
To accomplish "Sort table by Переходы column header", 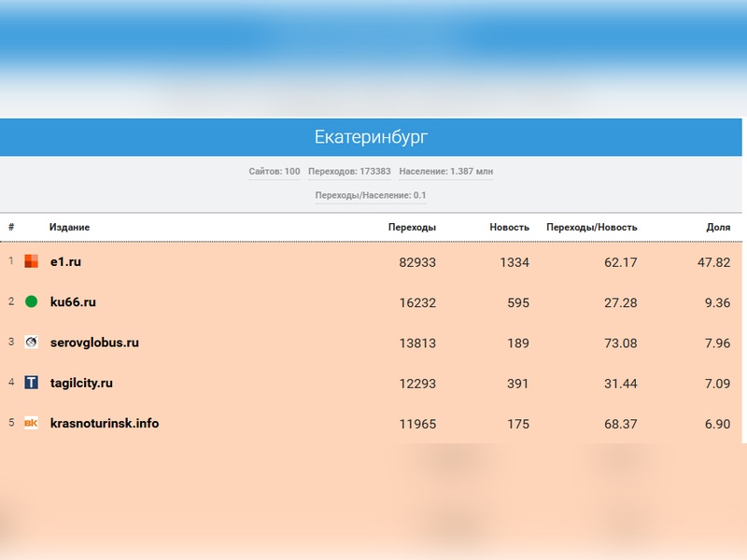I will (412, 228).
